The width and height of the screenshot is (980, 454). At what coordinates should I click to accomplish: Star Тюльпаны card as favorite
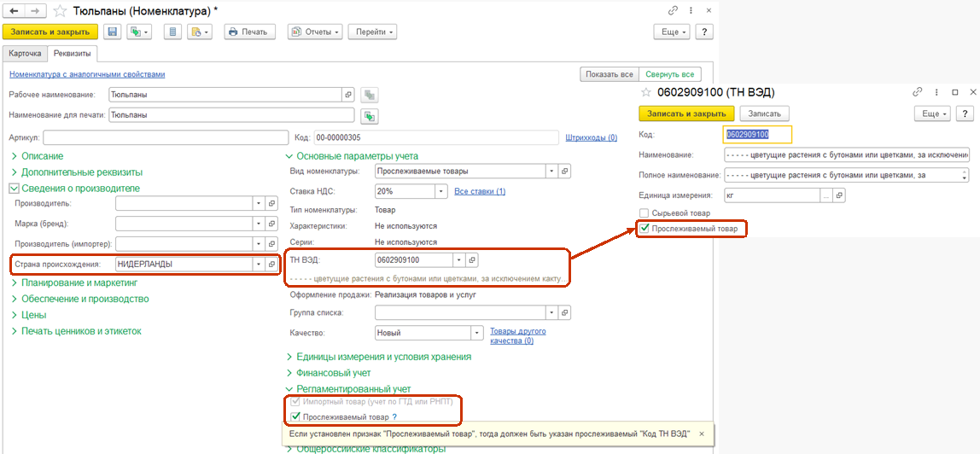[x=60, y=10]
